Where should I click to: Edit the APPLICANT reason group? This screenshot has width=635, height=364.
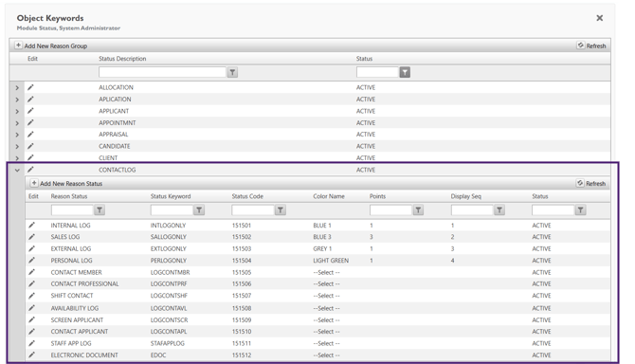30,111
